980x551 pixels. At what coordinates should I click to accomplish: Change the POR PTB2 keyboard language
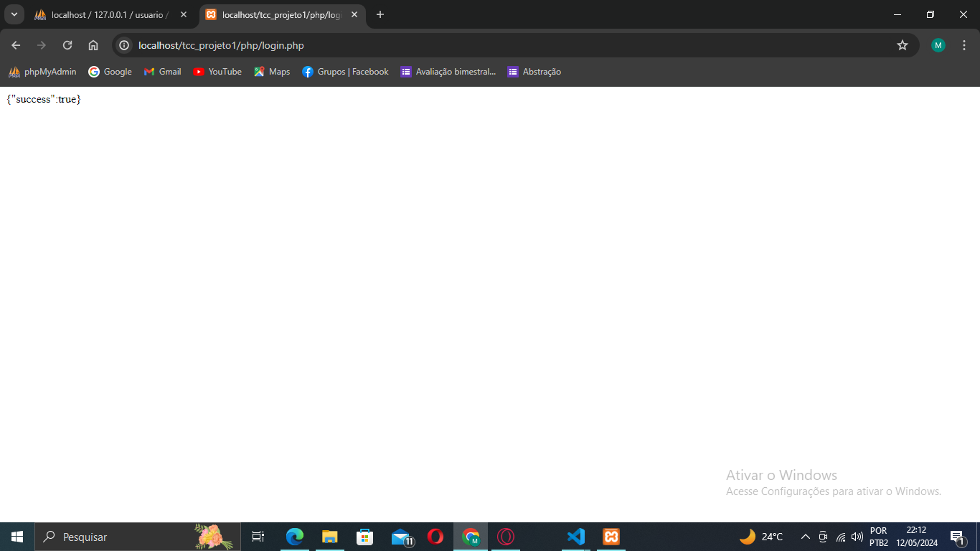pos(879,537)
